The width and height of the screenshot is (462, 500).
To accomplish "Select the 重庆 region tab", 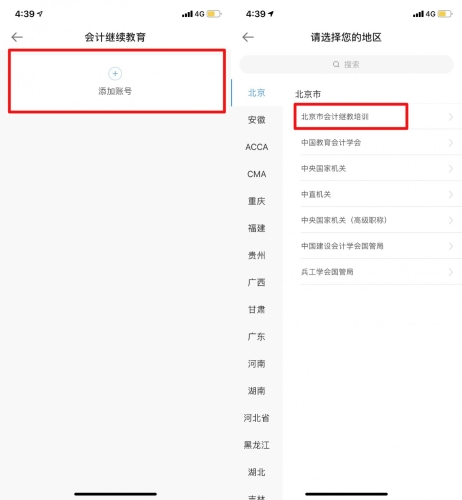I will pyautogui.click(x=256, y=201).
